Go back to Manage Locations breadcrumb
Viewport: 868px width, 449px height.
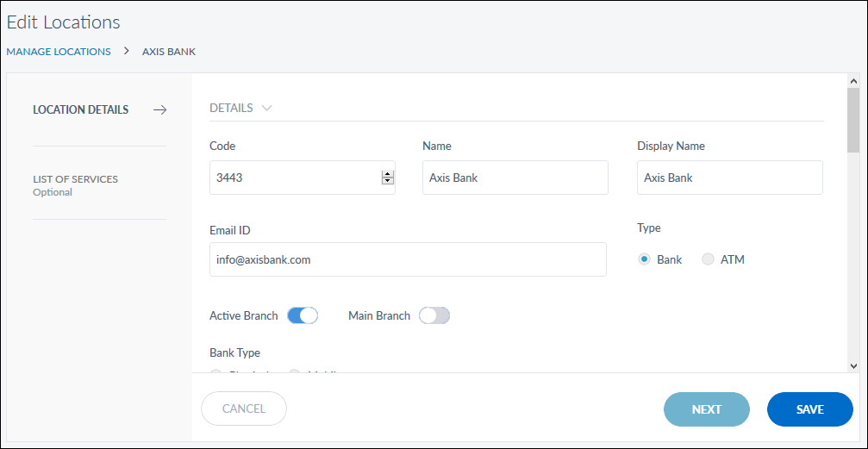tap(59, 52)
